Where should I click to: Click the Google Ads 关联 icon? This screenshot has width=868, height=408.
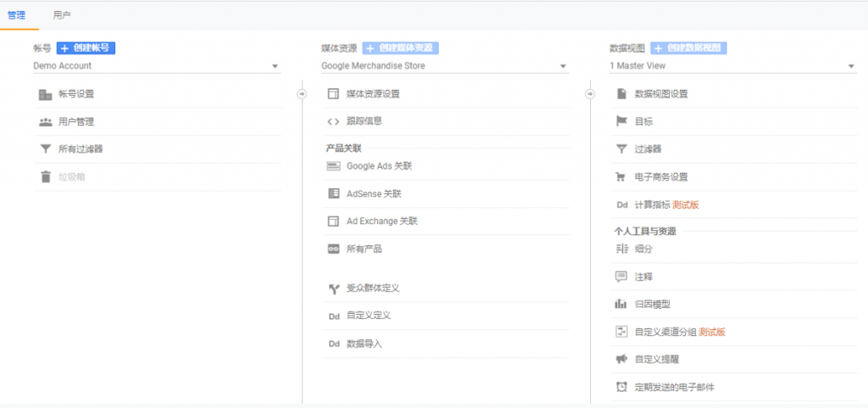click(x=333, y=166)
